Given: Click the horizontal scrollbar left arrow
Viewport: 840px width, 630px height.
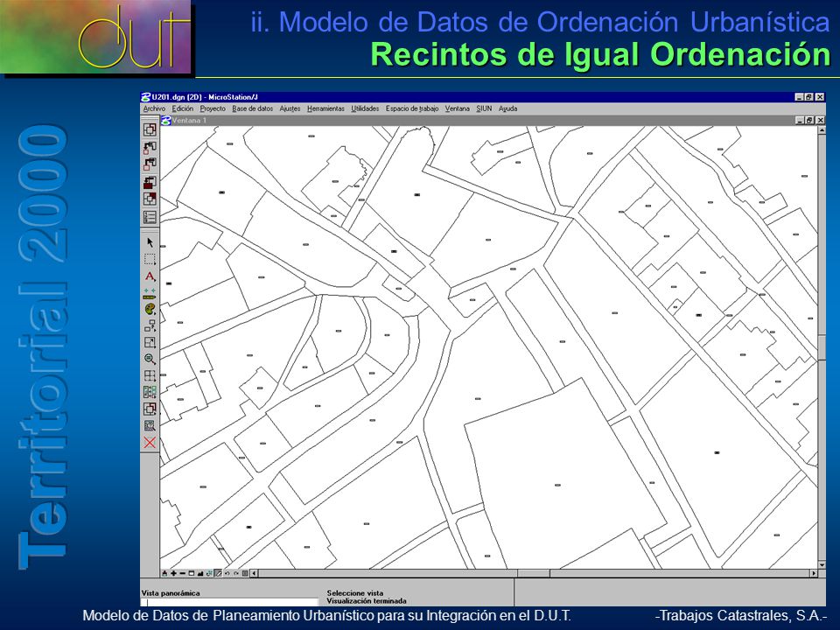Looking at the screenshot, I should pyautogui.click(x=254, y=573).
